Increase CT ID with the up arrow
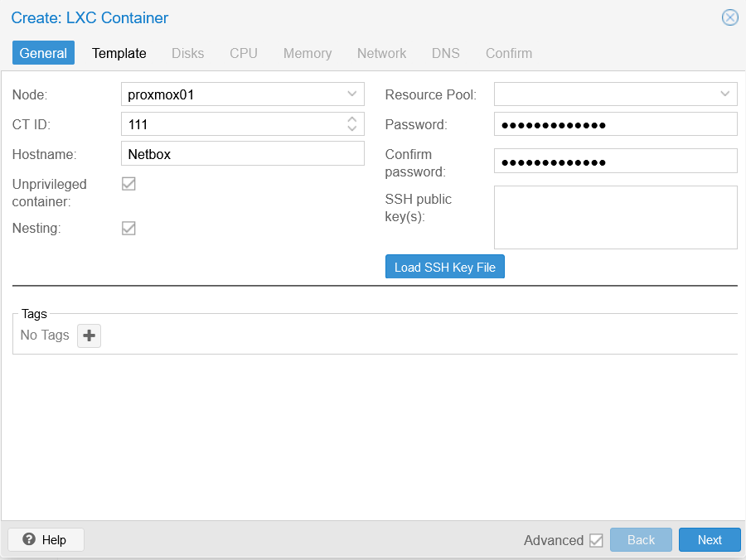 click(x=352, y=119)
